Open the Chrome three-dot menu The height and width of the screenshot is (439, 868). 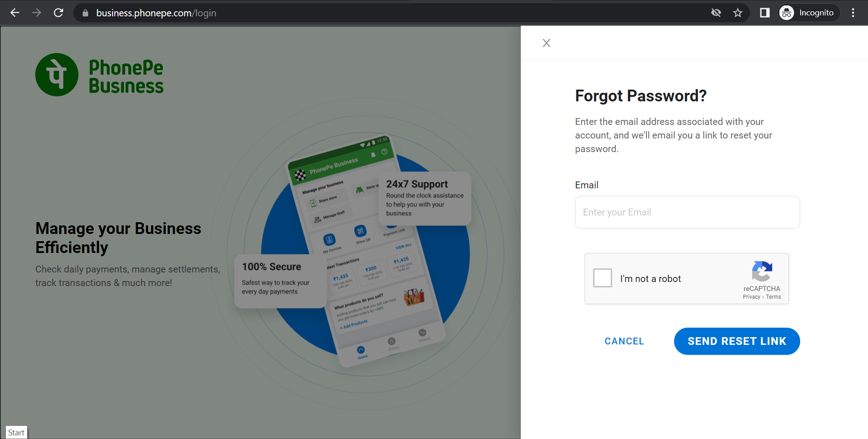pyautogui.click(x=853, y=13)
